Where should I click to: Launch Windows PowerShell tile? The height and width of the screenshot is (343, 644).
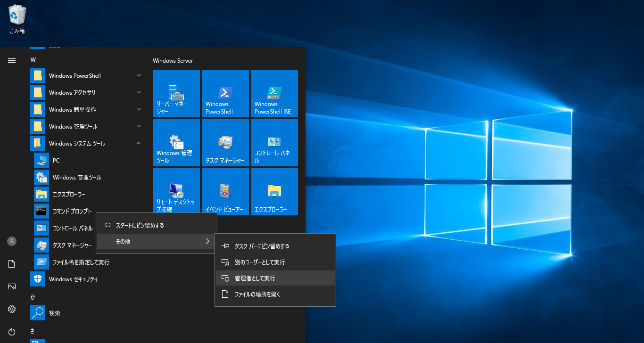225,94
